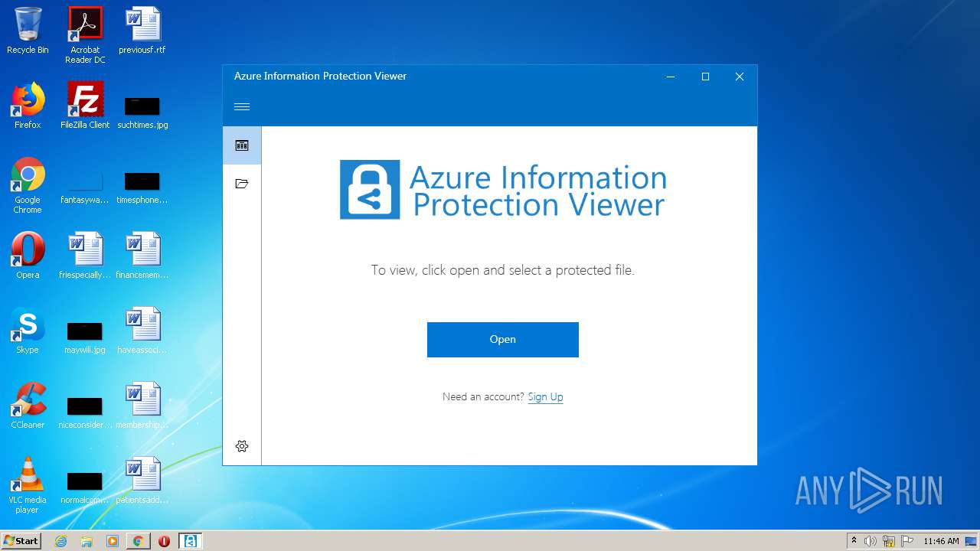Select the fantasywa... desktop file
This screenshot has width=980, height=551.
coord(85,188)
